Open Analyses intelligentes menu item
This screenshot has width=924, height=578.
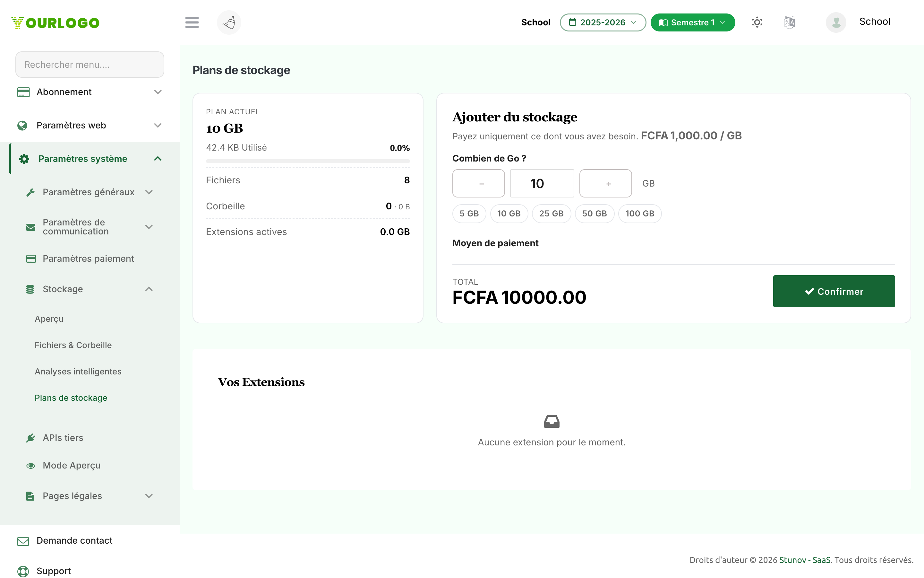78,372
